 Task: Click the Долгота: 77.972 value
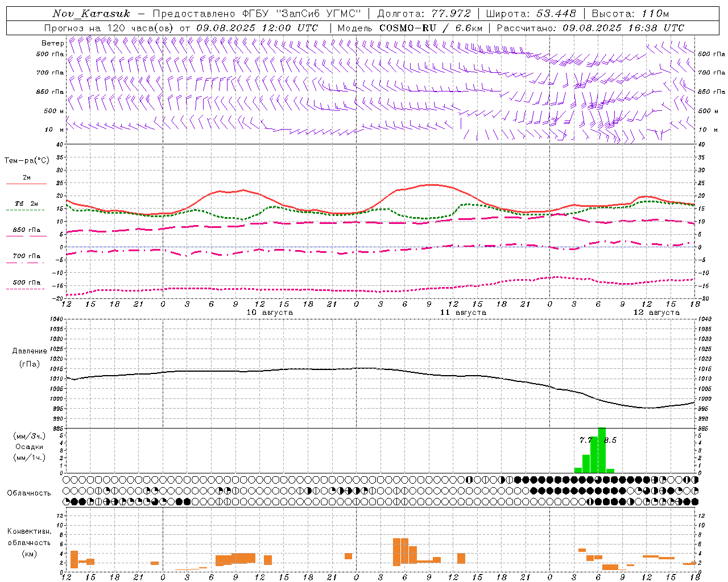click(424, 14)
